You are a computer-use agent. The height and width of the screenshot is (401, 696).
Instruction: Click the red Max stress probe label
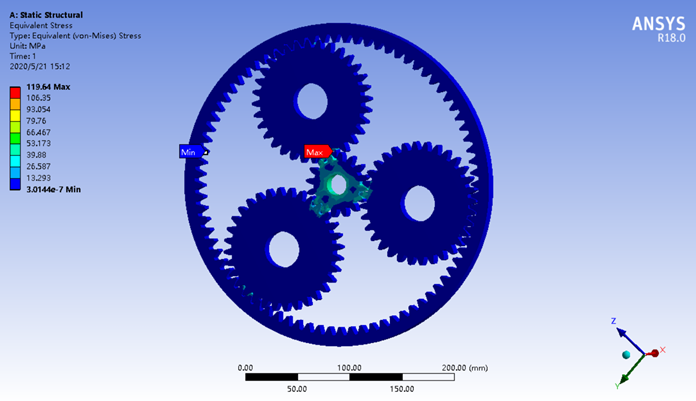point(317,152)
